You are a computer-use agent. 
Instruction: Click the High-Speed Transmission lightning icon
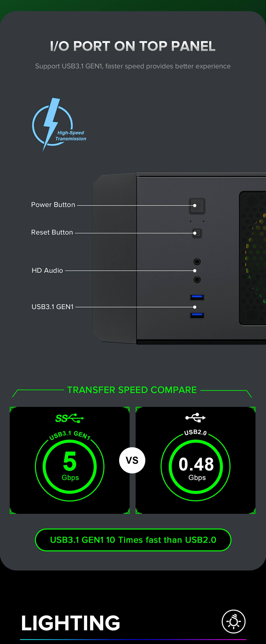[59, 124]
